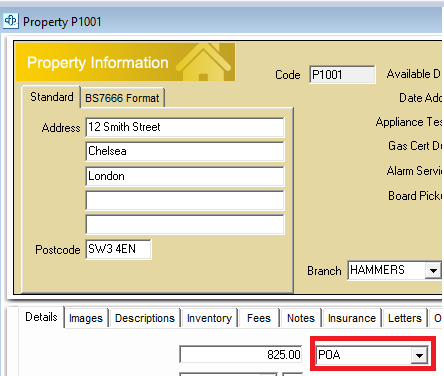Open the Insurance tab
444x376 pixels.
pos(352,318)
